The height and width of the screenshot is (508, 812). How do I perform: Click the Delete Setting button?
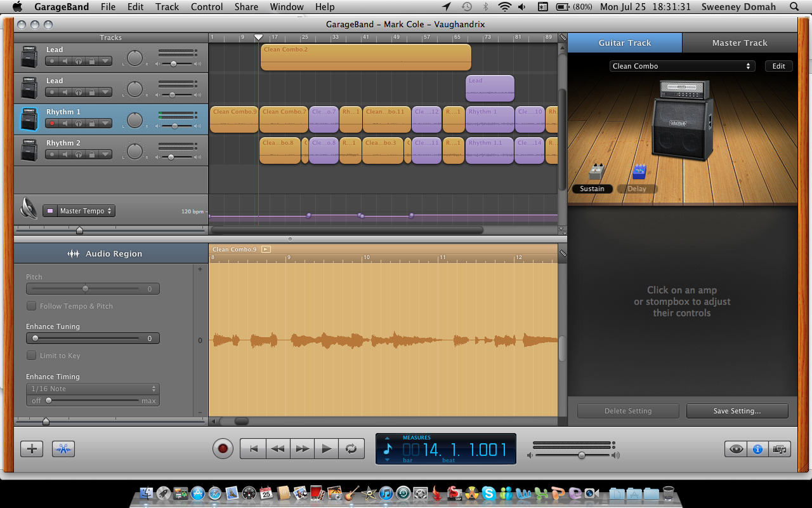628,411
